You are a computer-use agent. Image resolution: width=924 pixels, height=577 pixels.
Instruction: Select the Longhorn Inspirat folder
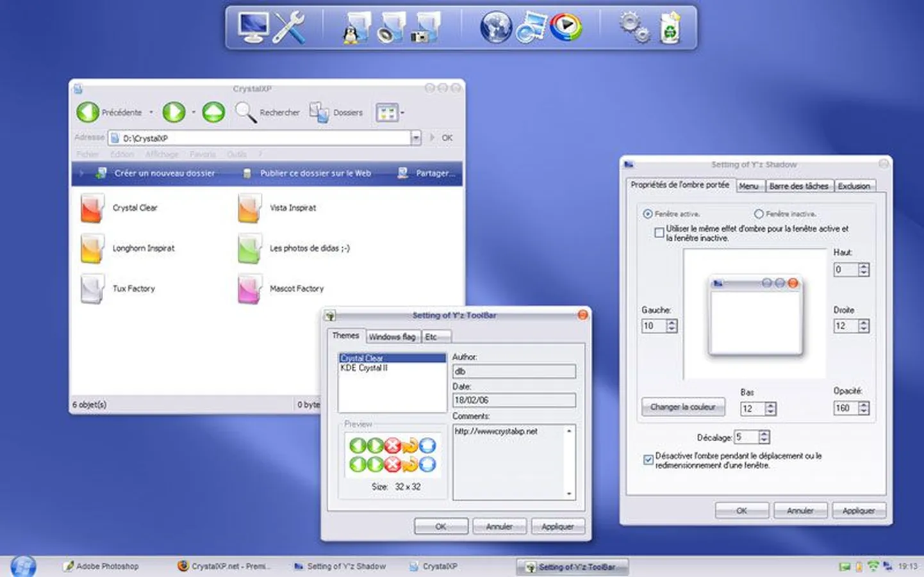click(x=128, y=248)
